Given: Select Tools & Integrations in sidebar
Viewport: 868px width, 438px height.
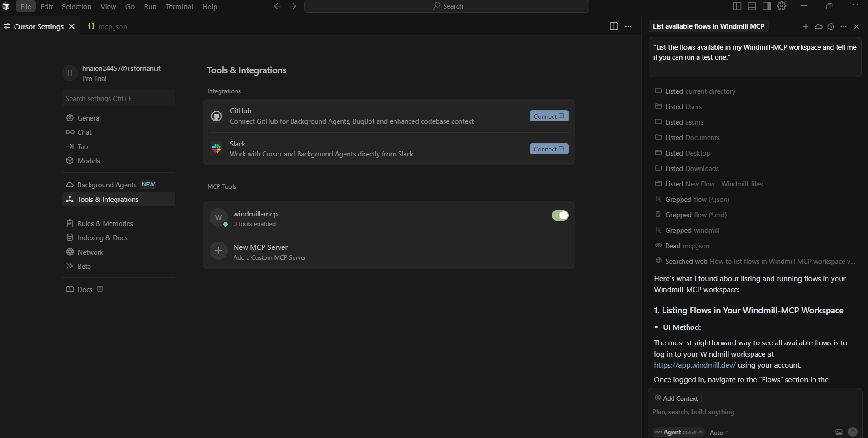Looking at the screenshot, I should click(119, 199).
